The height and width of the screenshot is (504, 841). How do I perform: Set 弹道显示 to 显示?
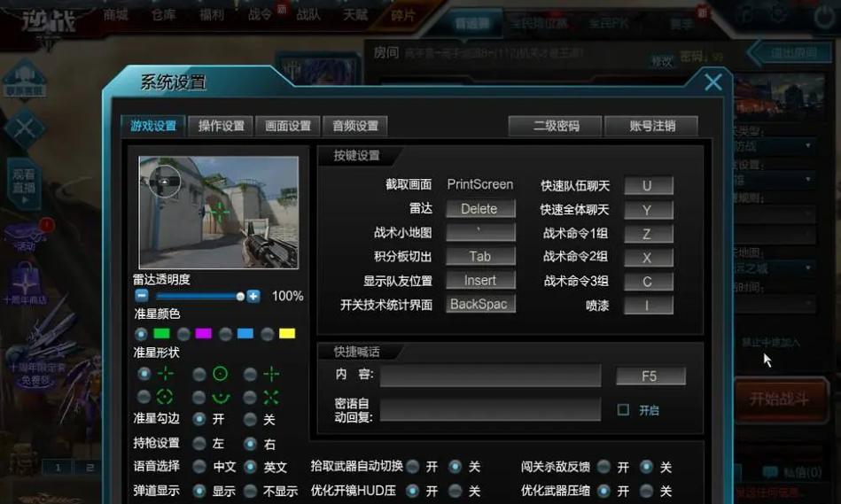coord(199,491)
